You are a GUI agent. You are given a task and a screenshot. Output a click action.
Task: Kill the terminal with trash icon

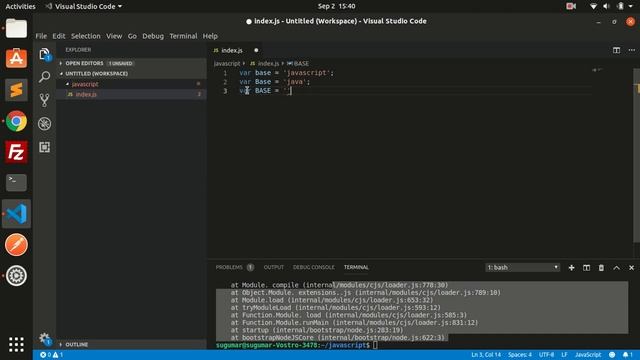coord(601,268)
